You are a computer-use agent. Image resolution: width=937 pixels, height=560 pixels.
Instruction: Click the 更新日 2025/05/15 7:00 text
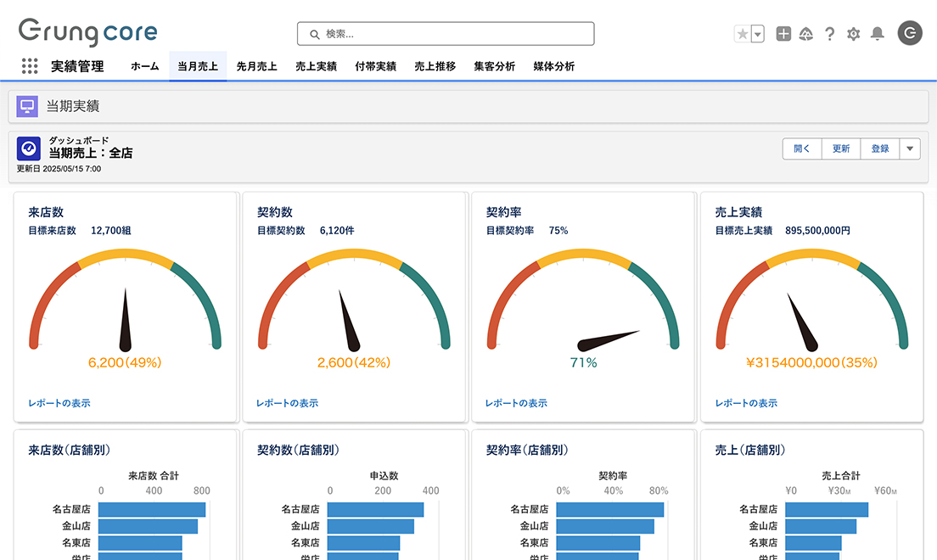coord(59,169)
